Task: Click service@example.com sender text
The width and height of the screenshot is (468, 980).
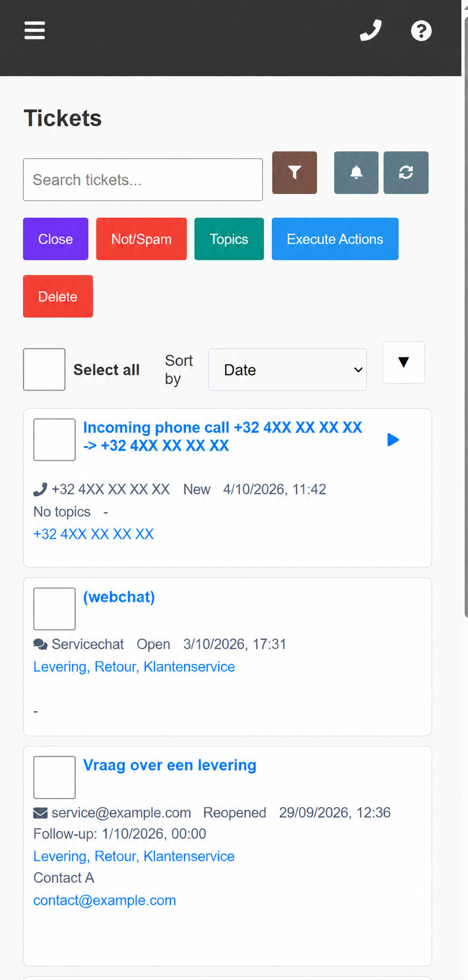Action: [x=121, y=813]
